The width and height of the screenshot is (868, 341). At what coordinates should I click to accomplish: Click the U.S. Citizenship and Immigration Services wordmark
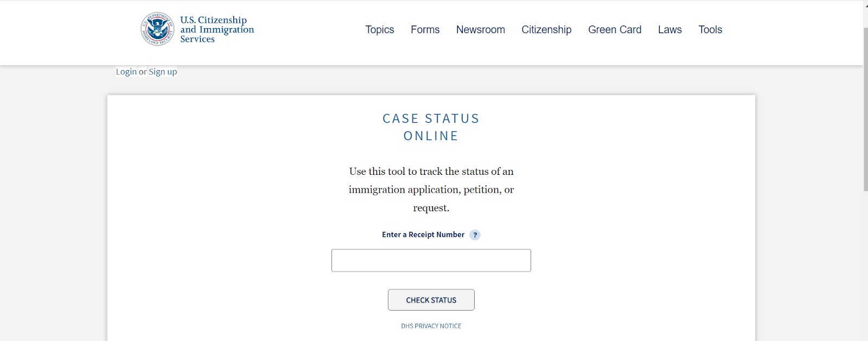coord(216,29)
